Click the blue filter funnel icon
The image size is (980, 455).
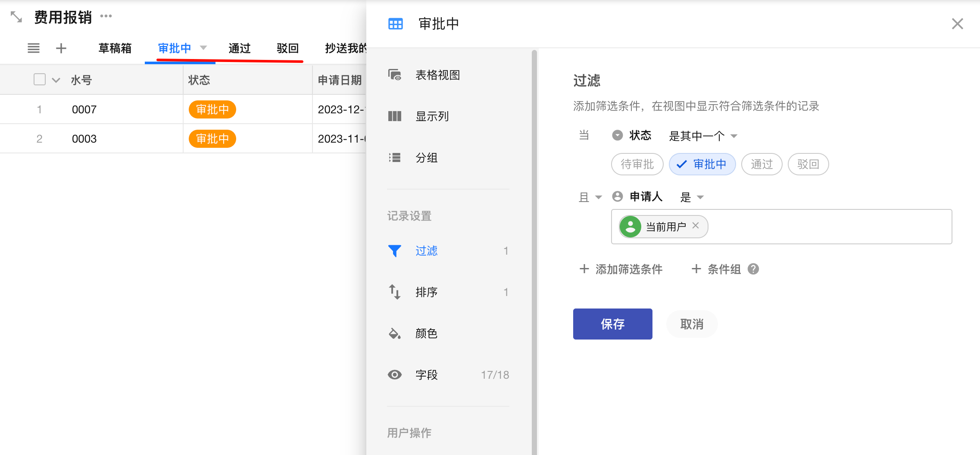pyautogui.click(x=395, y=251)
